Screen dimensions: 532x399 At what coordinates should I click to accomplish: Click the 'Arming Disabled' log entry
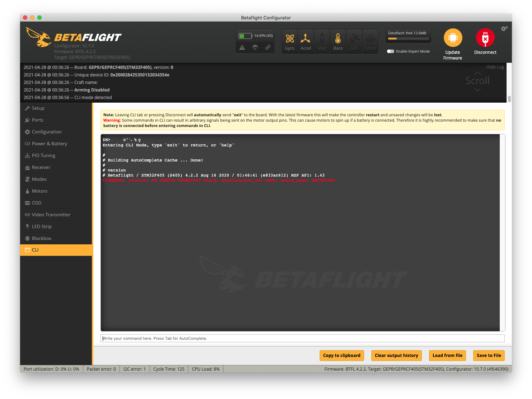[66, 90]
